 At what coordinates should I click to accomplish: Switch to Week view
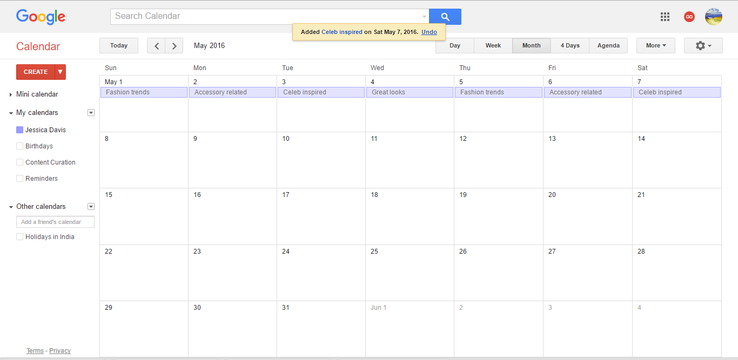point(493,46)
